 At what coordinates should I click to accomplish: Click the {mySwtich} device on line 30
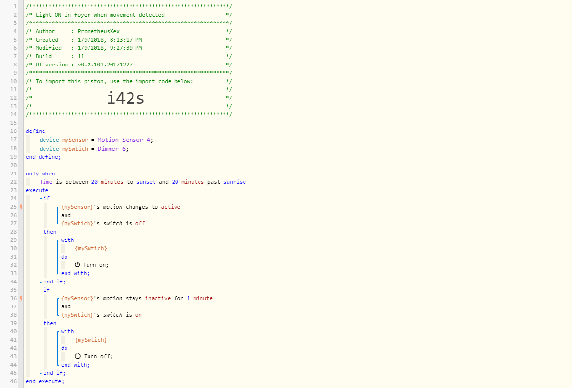coord(91,248)
